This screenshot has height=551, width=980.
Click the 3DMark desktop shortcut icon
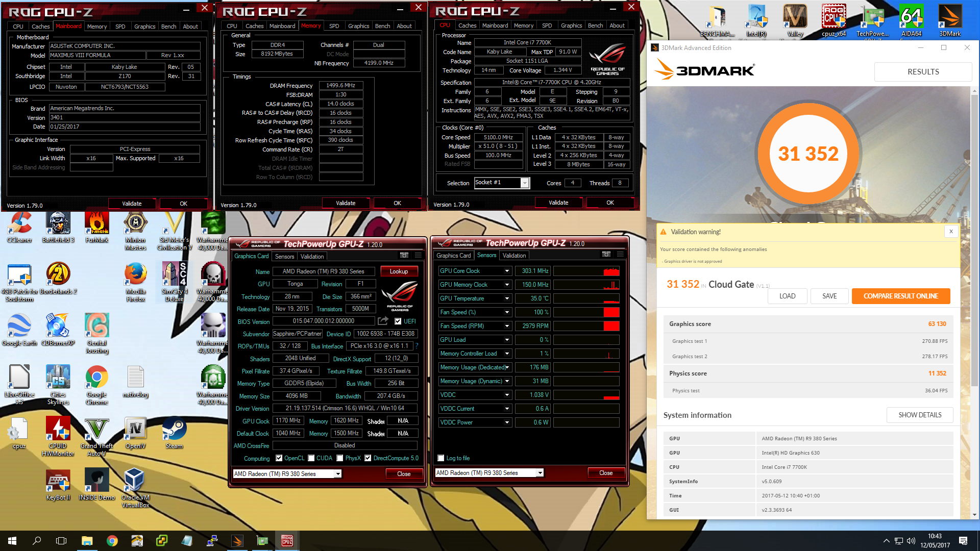coord(950,20)
